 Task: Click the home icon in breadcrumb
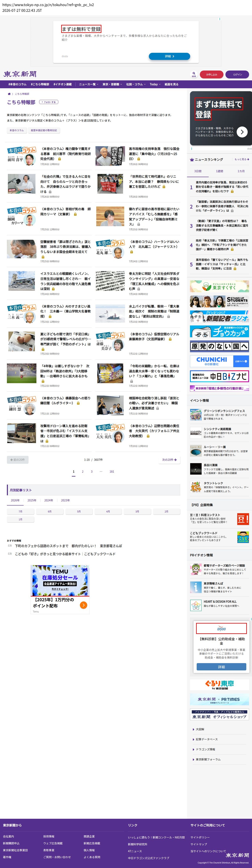(9, 94)
